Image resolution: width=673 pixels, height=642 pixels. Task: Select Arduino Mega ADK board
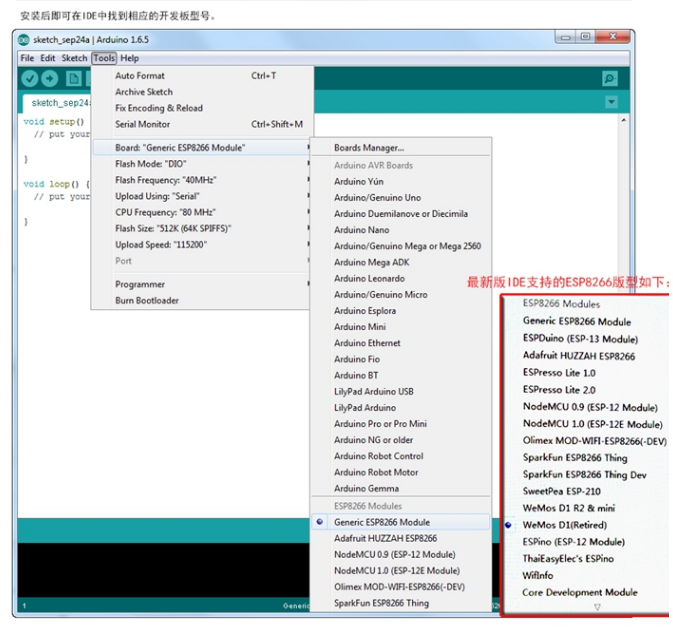pos(400,262)
